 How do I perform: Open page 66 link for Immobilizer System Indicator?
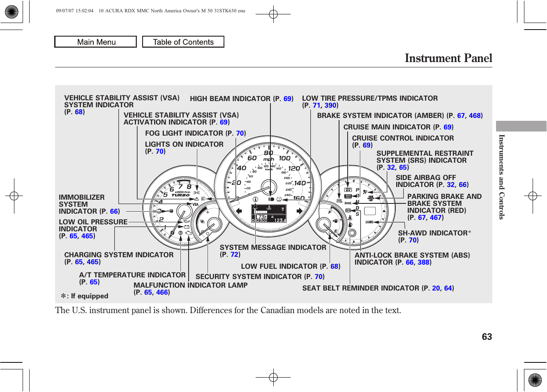114,211
